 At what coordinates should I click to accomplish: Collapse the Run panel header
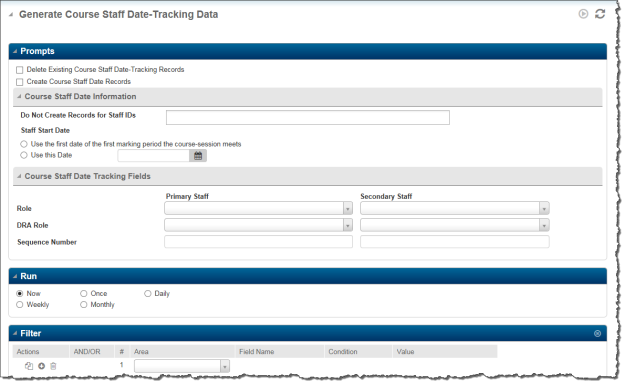click(x=15, y=276)
